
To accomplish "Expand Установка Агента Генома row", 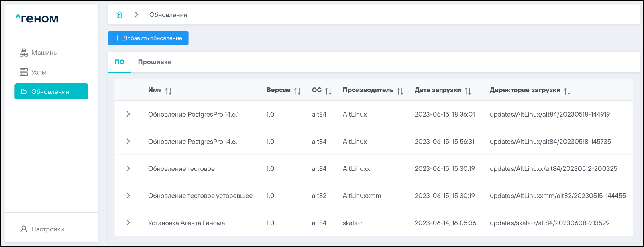I will pyautogui.click(x=128, y=223).
